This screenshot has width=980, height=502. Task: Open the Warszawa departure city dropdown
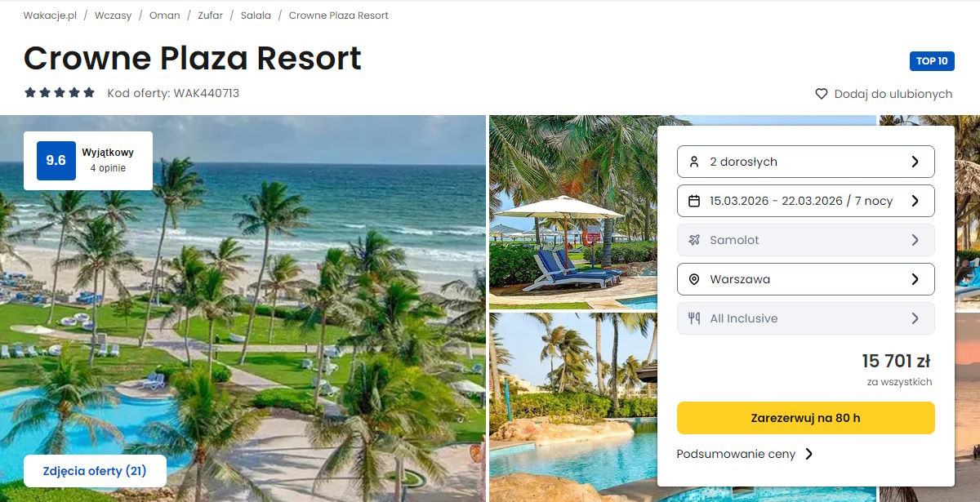[805, 279]
